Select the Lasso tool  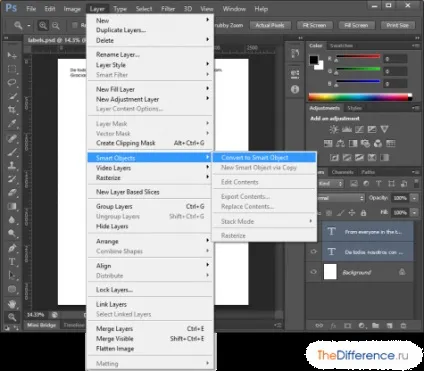coord(12,83)
